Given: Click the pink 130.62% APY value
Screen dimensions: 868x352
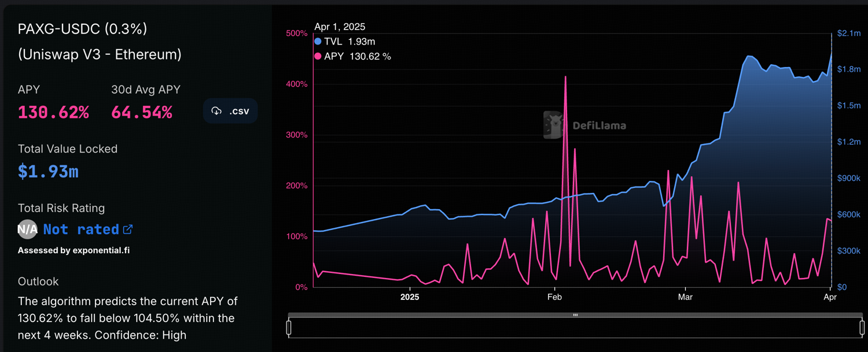Looking at the screenshot, I should tap(53, 112).
